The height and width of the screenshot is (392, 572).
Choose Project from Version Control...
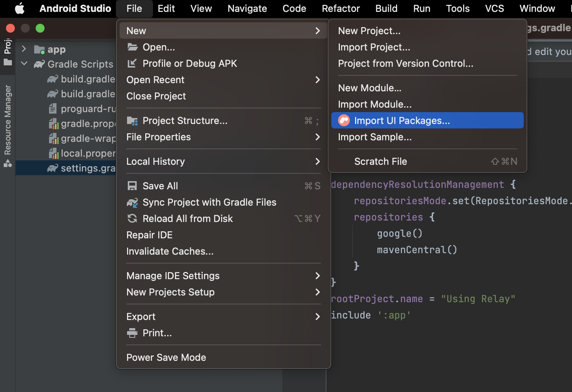(427, 63)
